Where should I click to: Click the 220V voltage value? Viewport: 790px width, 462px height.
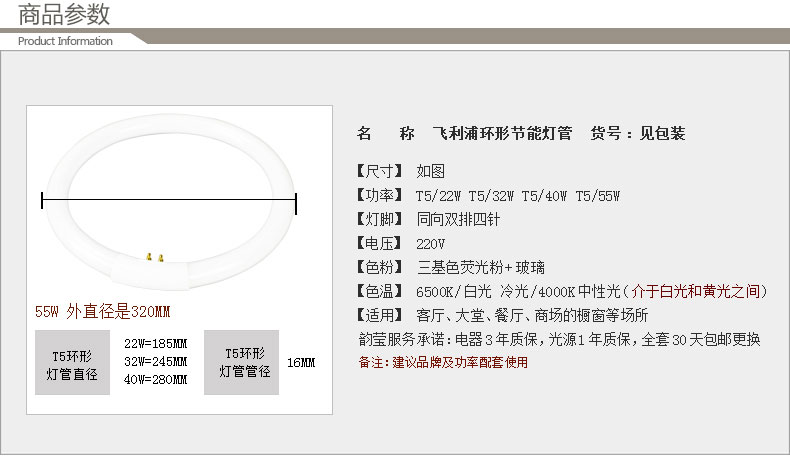pos(431,244)
